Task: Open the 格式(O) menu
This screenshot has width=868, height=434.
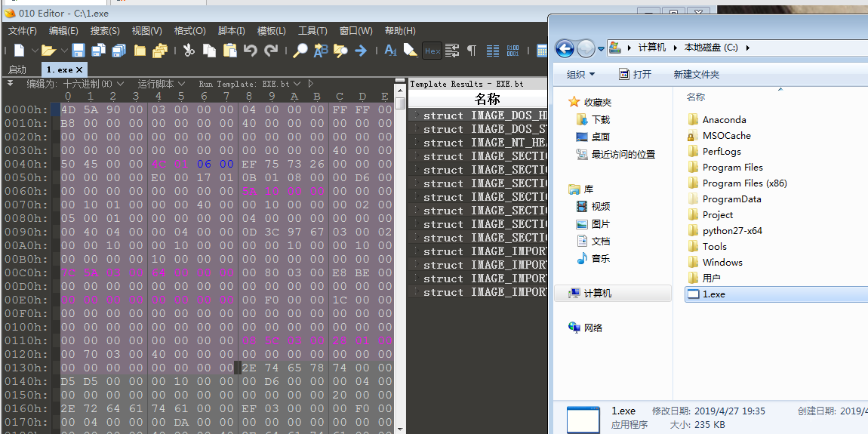Action: [x=190, y=31]
